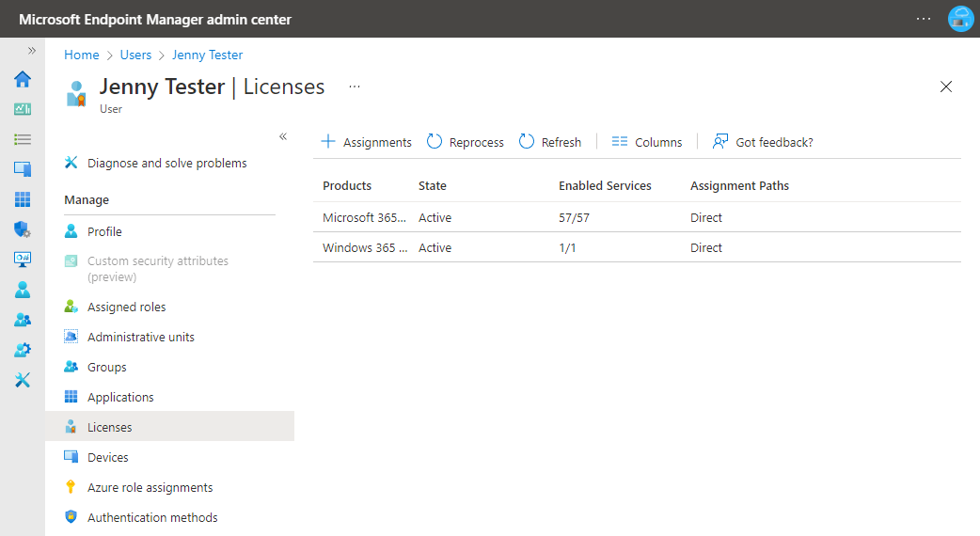
Task: Select Licenses menu item
Action: (169, 427)
